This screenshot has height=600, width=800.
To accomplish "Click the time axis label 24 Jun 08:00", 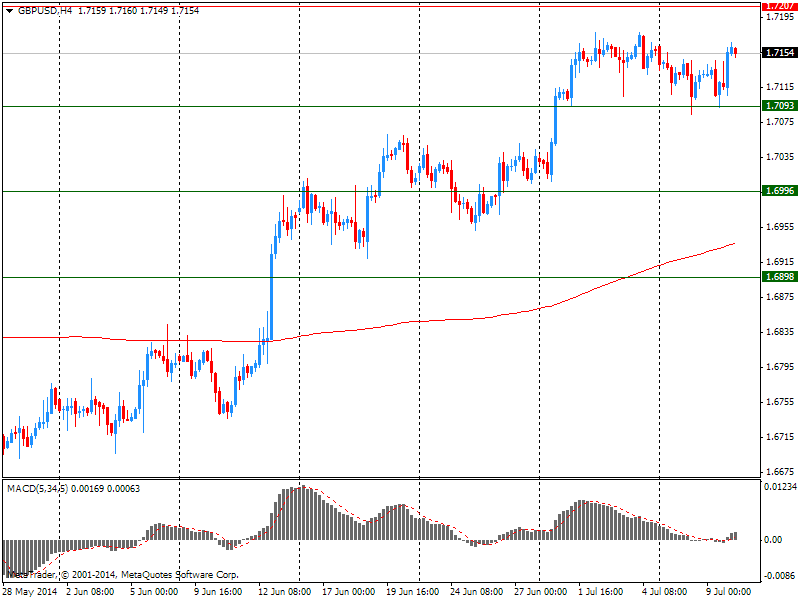I will click(477, 592).
